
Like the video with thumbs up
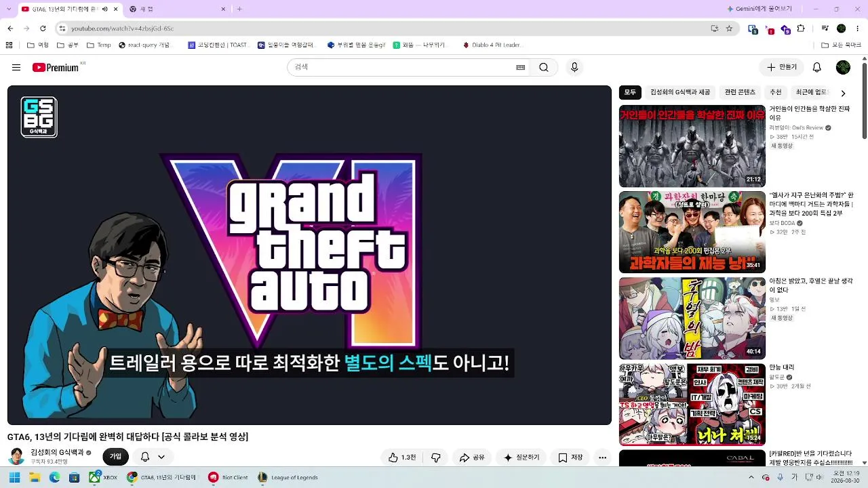(x=401, y=457)
